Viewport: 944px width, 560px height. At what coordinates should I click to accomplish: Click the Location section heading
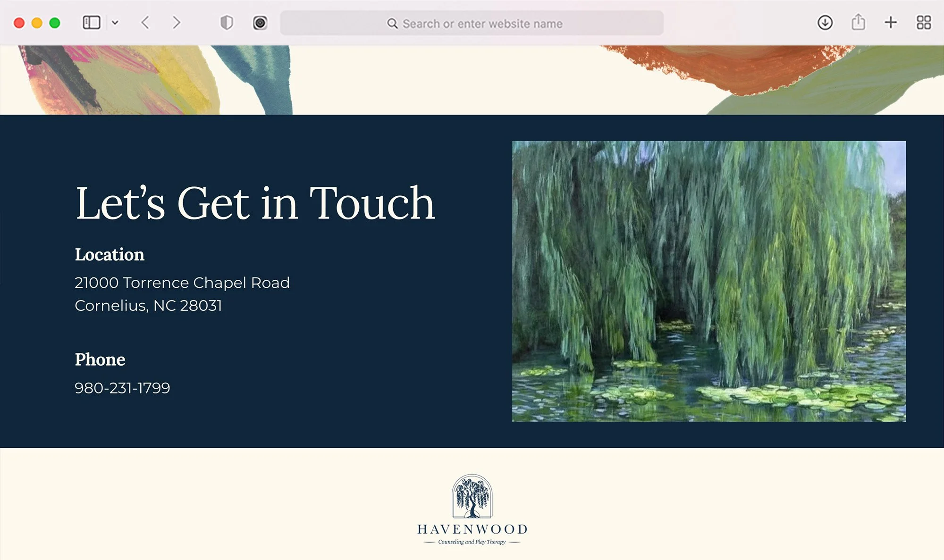[x=109, y=255]
